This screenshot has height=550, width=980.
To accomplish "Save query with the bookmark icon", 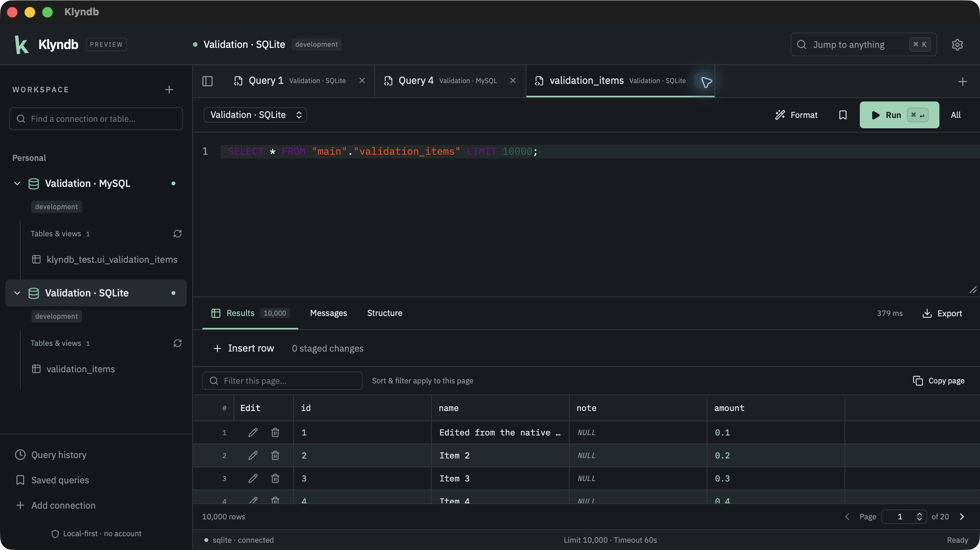I will coord(843,115).
